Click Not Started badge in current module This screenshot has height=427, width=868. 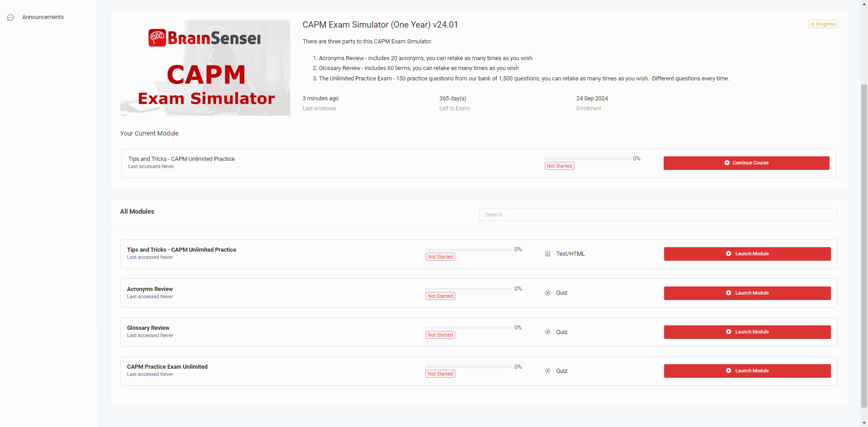click(x=560, y=166)
